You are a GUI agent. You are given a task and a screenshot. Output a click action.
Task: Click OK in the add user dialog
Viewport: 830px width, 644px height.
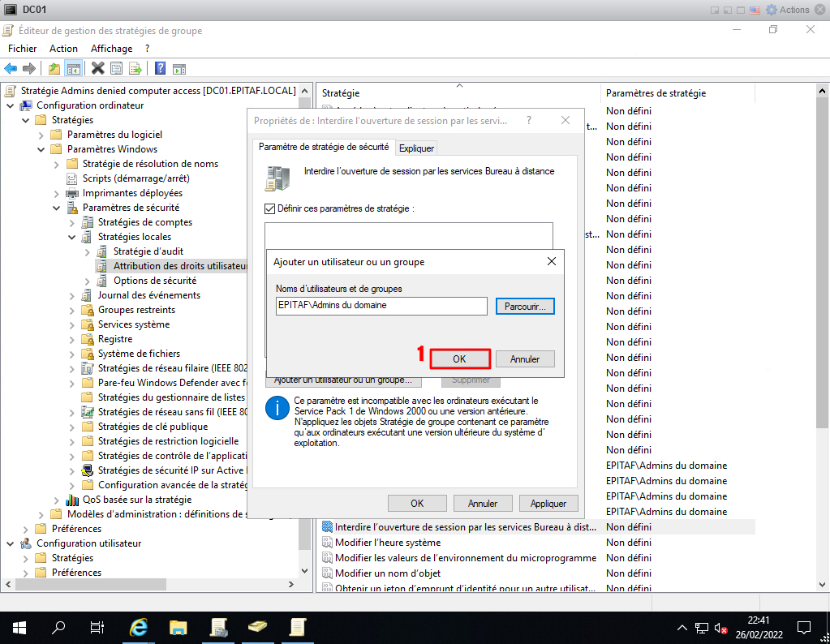[459, 358]
